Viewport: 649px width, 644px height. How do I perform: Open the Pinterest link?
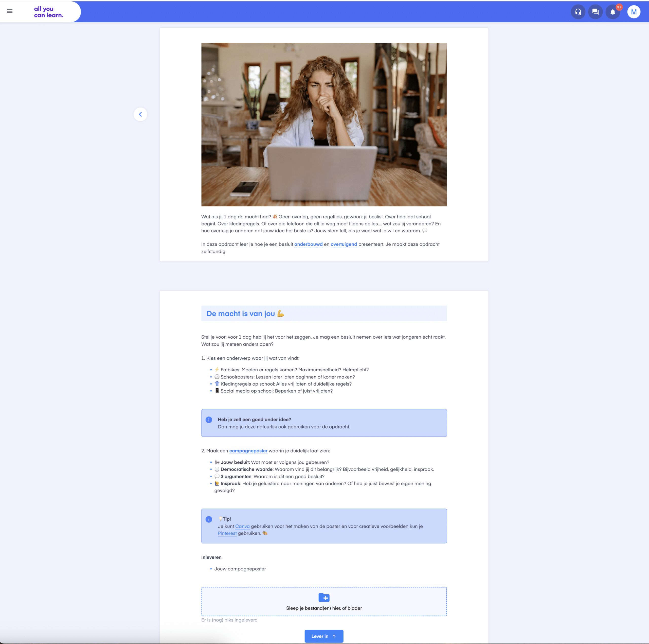point(227,533)
